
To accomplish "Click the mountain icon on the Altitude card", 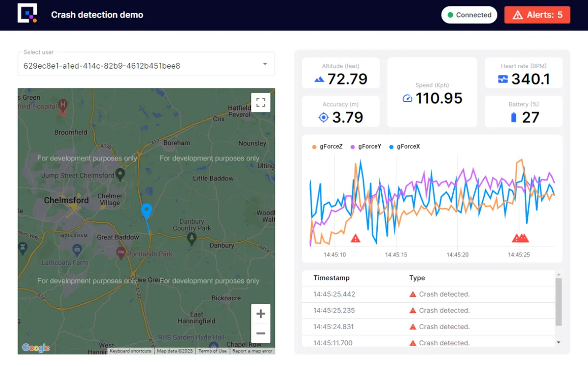I will (x=318, y=78).
